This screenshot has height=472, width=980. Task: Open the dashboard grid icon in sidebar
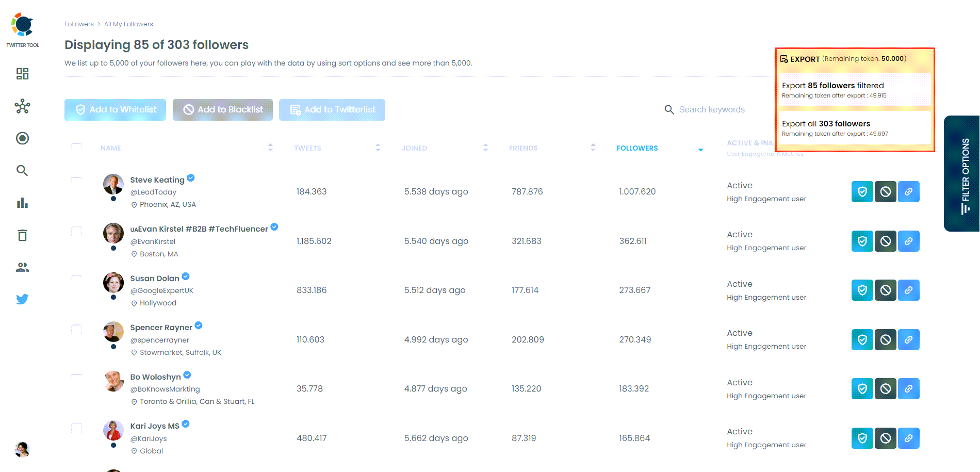(x=22, y=74)
